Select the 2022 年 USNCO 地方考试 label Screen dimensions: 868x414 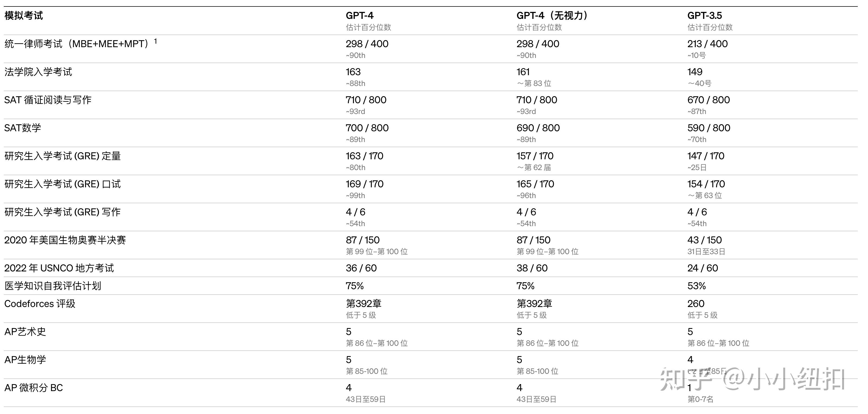point(59,268)
